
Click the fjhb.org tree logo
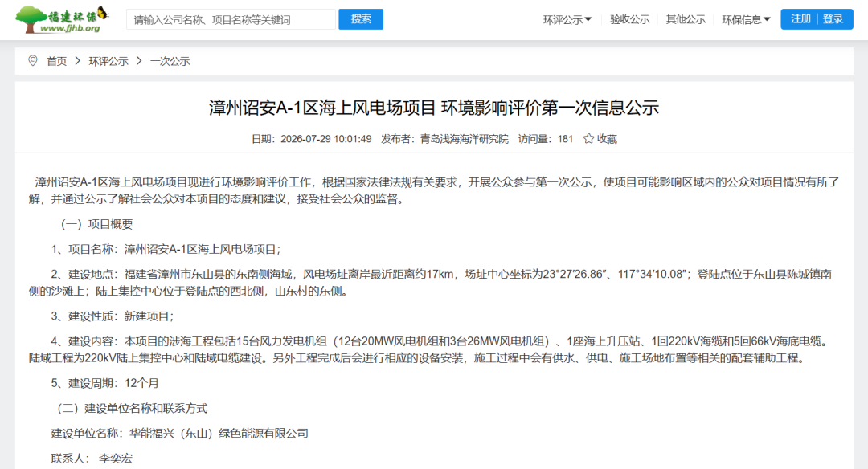point(61,19)
